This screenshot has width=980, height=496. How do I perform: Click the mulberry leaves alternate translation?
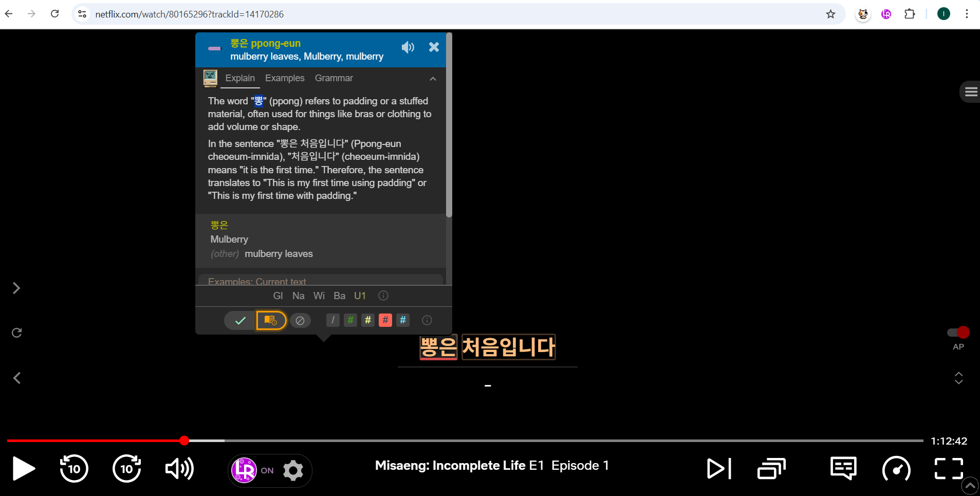click(279, 254)
